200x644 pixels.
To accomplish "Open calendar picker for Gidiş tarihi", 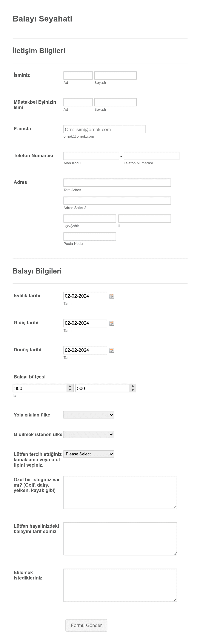I will pos(112,323).
